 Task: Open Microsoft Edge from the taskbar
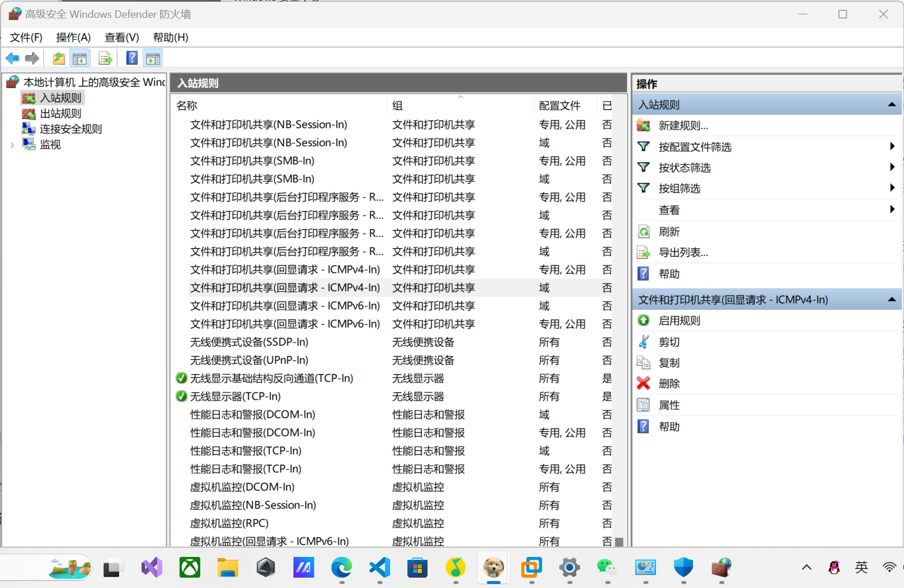[342, 568]
